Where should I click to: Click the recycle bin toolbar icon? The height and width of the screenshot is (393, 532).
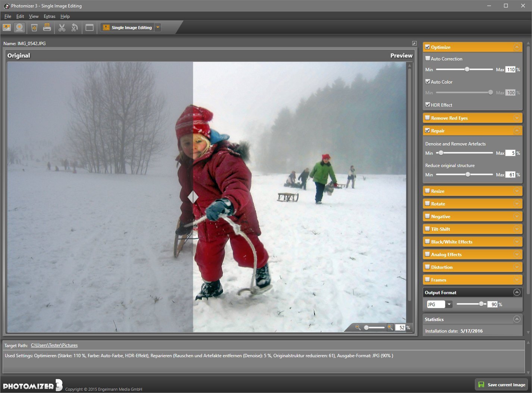pos(34,28)
